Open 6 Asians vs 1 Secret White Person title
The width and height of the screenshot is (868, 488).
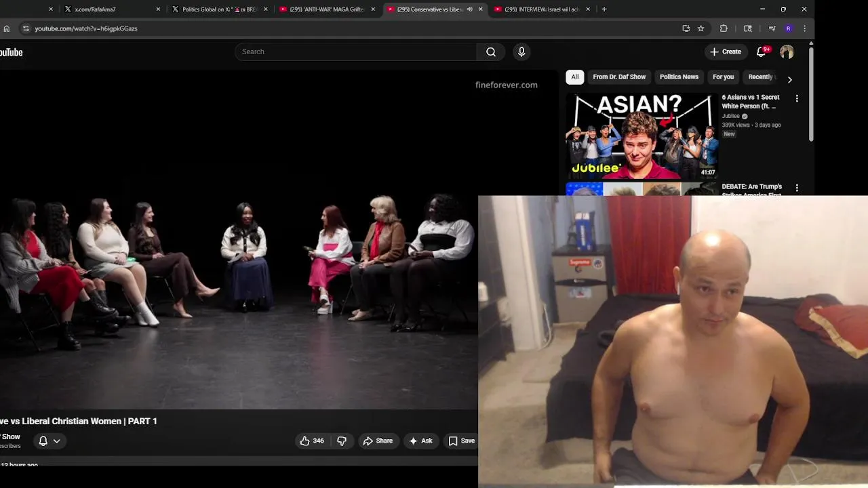coord(751,102)
